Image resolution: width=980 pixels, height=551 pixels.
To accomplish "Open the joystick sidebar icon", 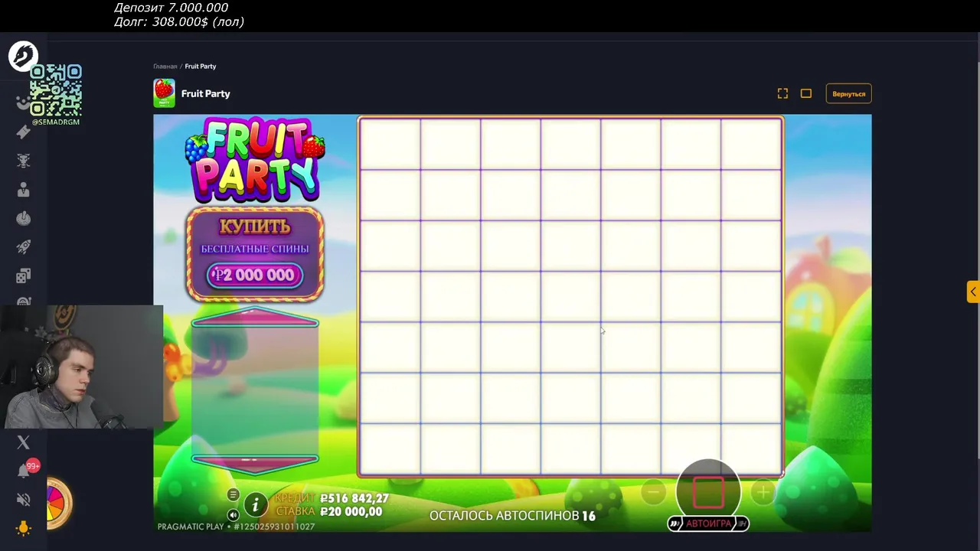I will coord(23,219).
